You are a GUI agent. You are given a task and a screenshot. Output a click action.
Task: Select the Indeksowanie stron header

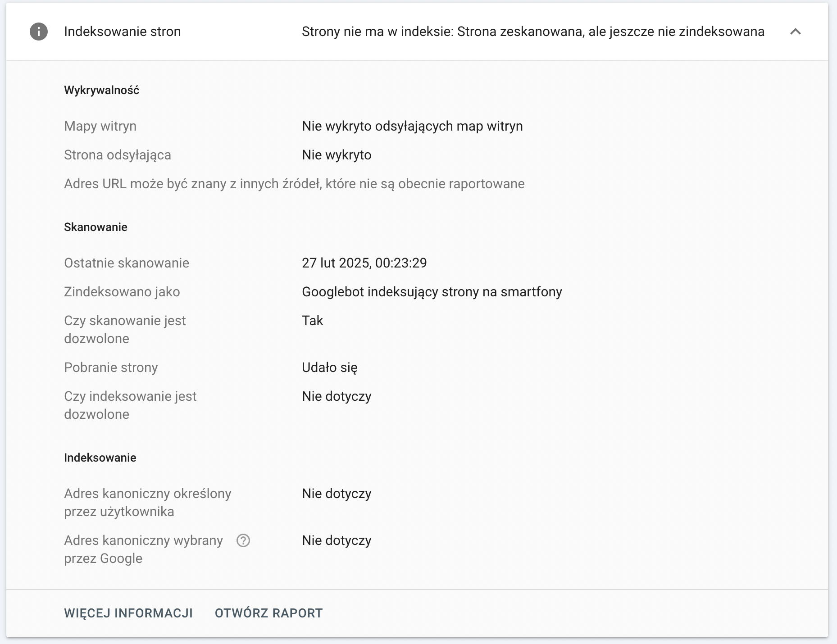click(122, 32)
